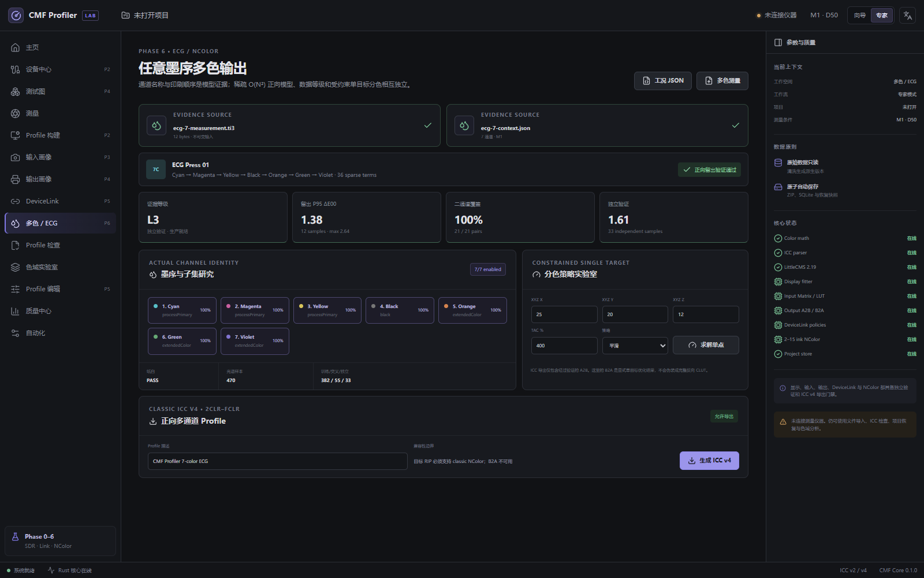The height and width of the screenshot is (578, 924).
Task: Click the CMF Profiler logo icon
Action: [x=16, y=16]
